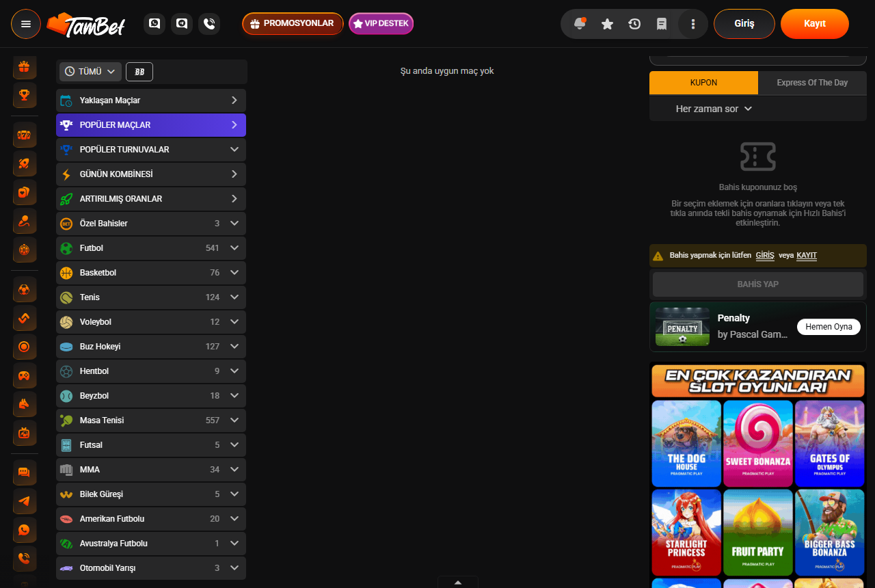Screen dimensions: 875x588
Task: Open the hamburger main menu
Action: (26, 24)
